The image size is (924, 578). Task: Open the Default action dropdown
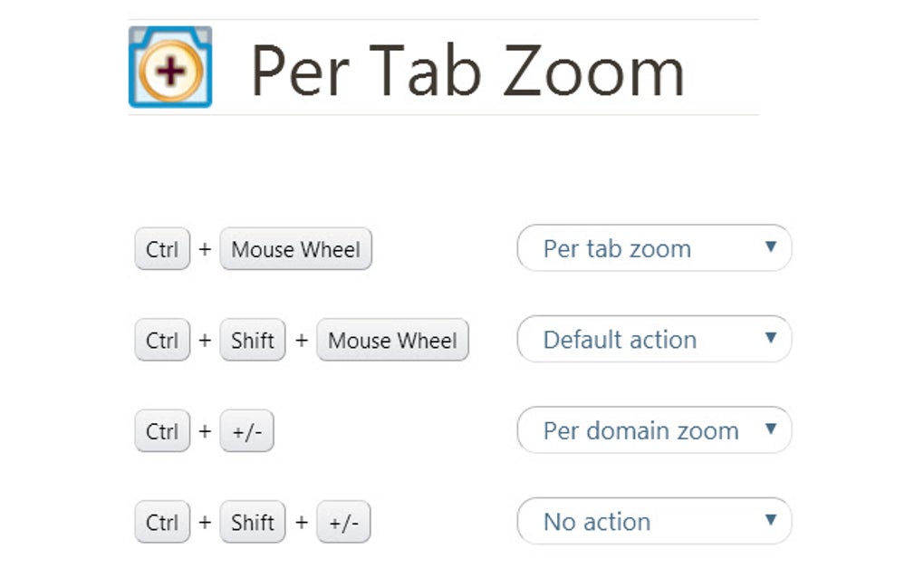click(654, 339)
